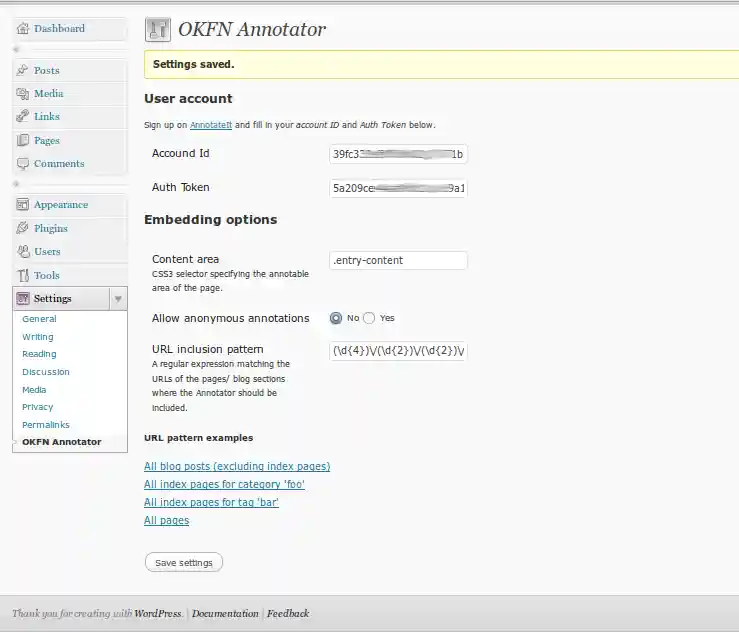Click 'All blog posts (excluding index pages)' link
The image size is (739, 632).
tap(237, 466)
